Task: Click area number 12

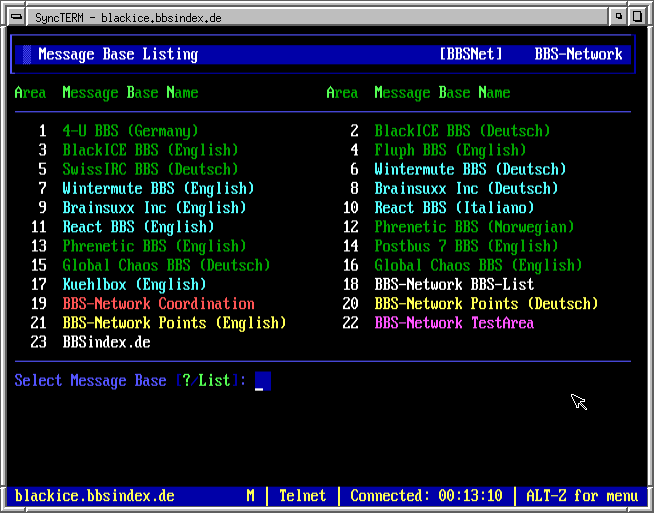Action: click(x=350, y=227)
